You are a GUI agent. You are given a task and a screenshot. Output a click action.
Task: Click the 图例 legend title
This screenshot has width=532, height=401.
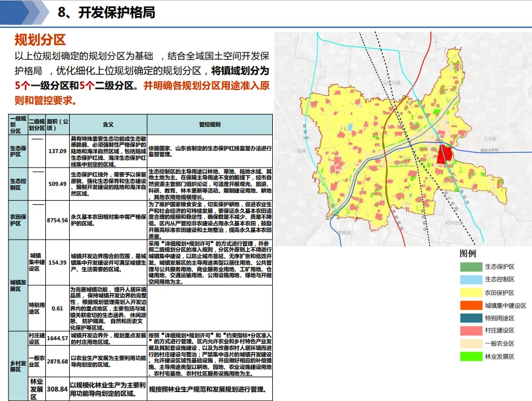tap(468, 253)
